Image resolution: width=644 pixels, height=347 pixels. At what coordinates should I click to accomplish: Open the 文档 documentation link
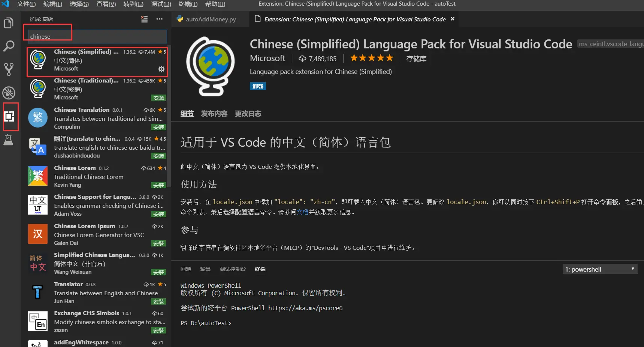point(302,212)
